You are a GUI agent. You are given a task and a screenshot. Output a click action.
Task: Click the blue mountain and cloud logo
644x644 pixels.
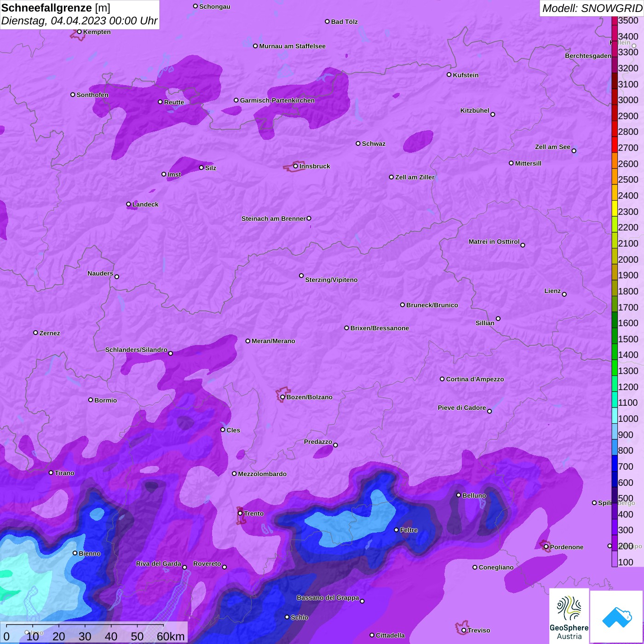[x=617, y=616]
